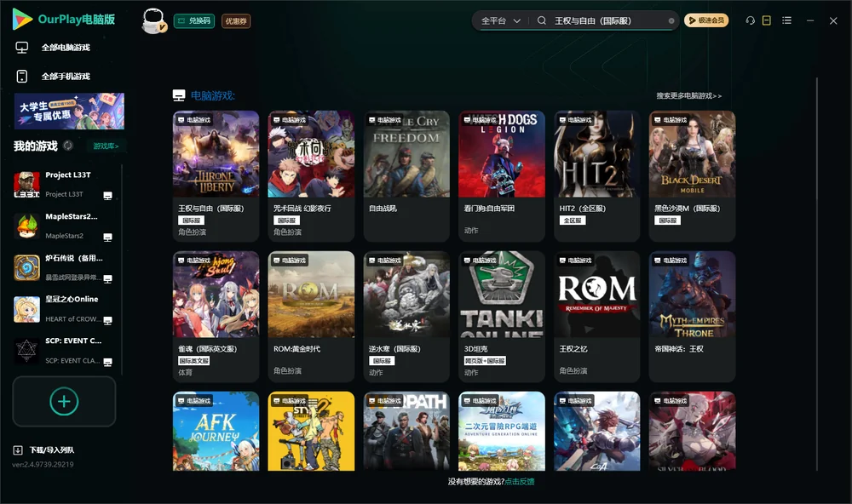The height and width of the screenshot is (504, 852).
Task: Click the game list vertical scrollbar
Action: point(817,274)
